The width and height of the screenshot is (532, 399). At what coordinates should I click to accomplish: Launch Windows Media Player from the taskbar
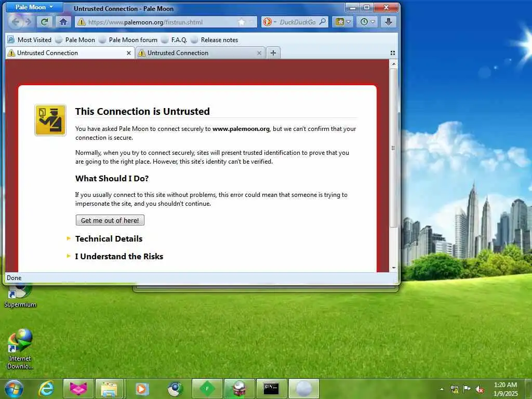[x=142, y=389]
